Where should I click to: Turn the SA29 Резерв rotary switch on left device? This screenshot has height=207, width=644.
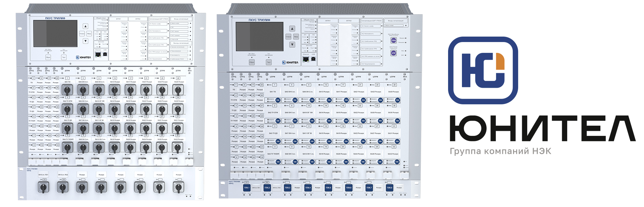[178, 90]
